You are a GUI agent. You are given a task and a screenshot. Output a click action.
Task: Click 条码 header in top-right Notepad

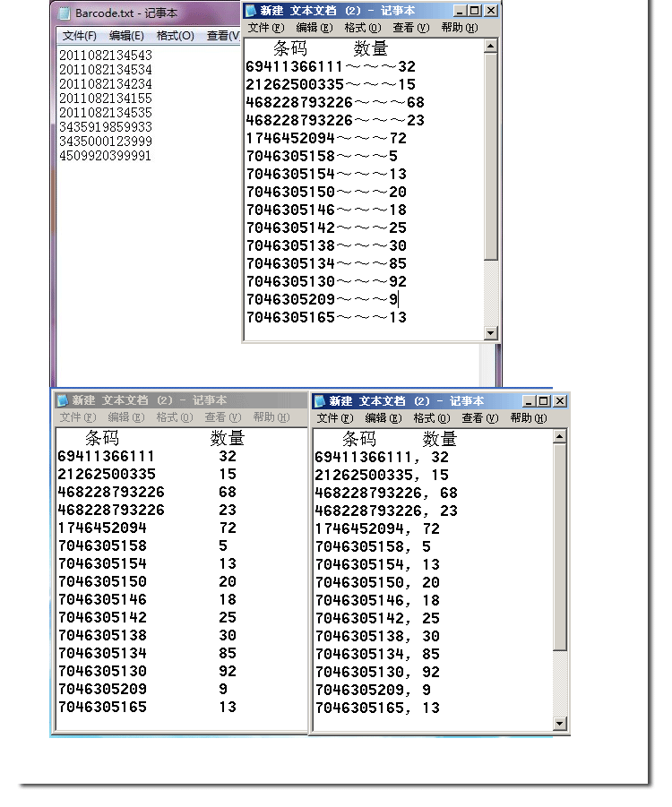coord(290,48)
